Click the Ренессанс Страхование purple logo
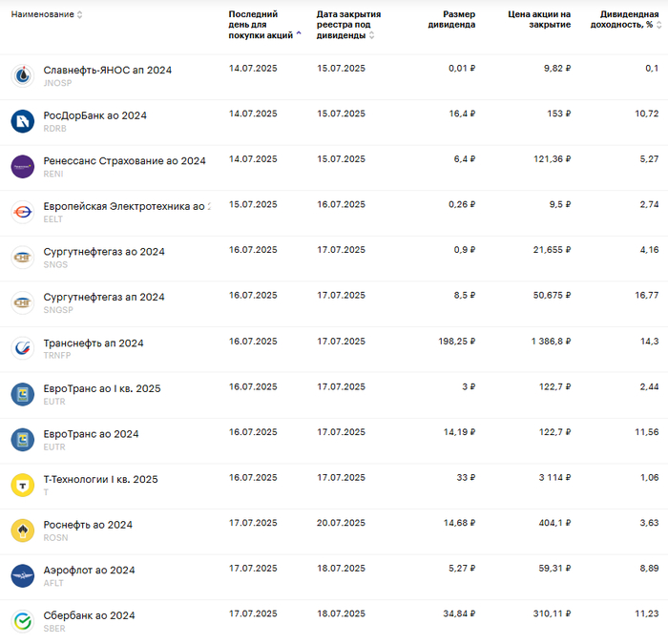 [22, 166]
